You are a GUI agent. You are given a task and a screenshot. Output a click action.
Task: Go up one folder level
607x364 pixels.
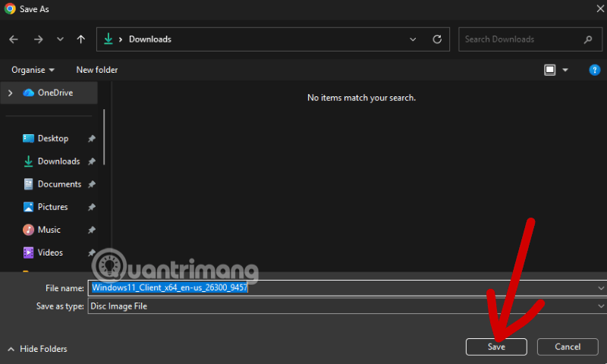81,39
